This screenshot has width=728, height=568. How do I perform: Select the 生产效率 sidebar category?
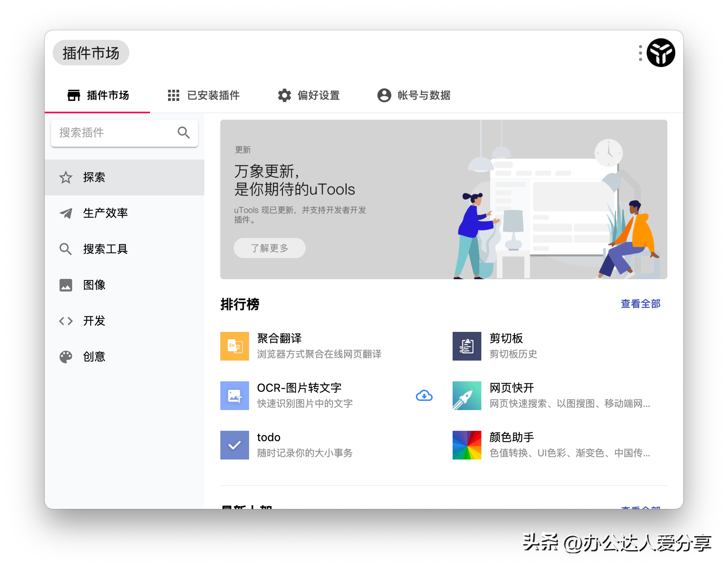point(125,213)
